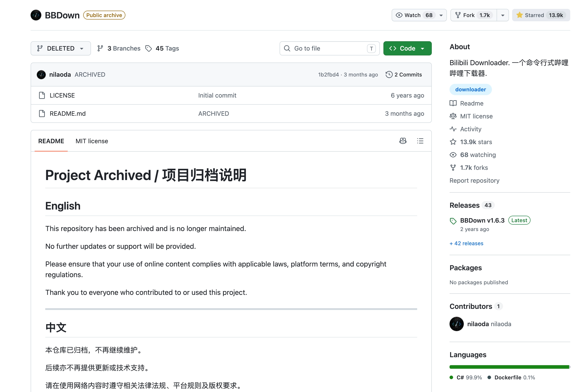
Task: Open the green Code dropdown
Action: pyautogui.click(x=407, y=48)
